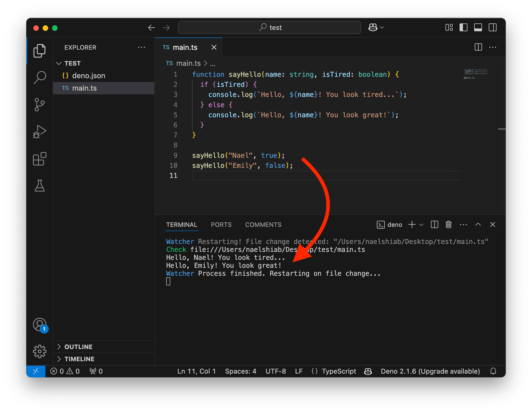Change indentation via Spaces: 4

241,371
